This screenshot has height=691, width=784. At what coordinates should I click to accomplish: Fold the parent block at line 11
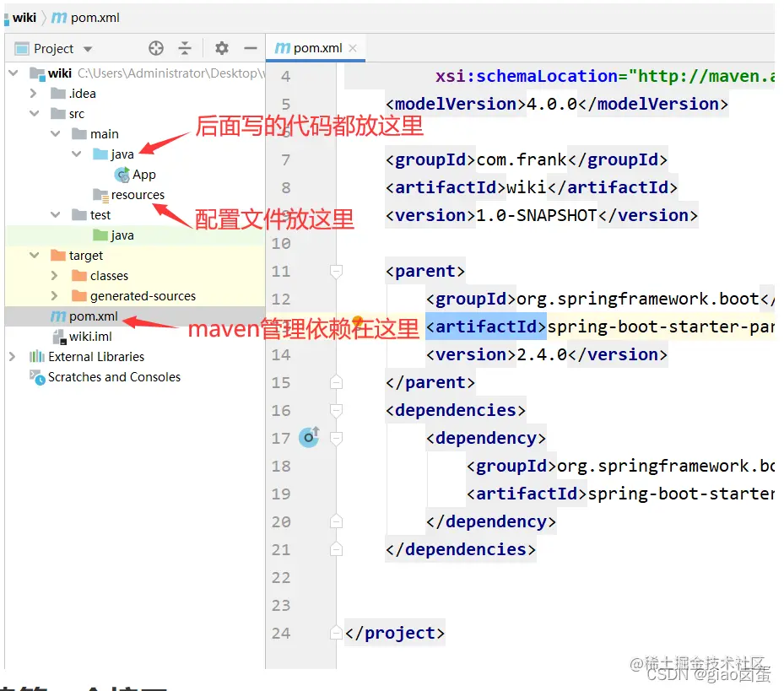[x=336, y=272]
